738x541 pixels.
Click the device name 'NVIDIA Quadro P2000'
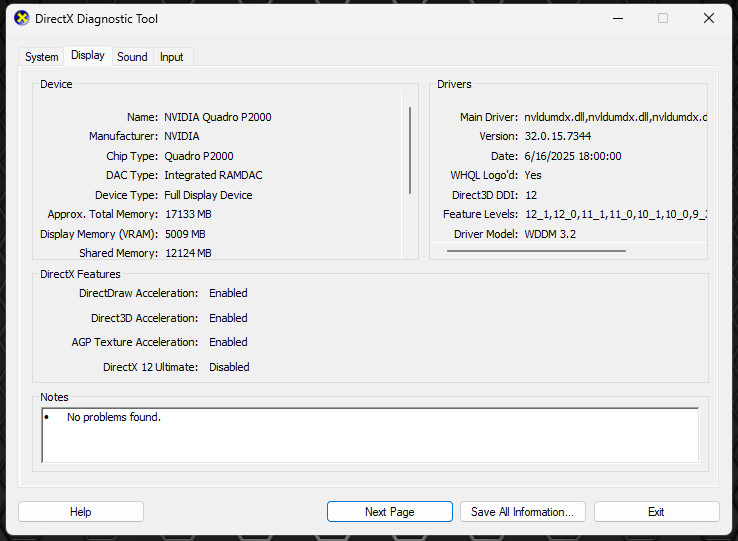pyautogui.click(x=217, y=117)
